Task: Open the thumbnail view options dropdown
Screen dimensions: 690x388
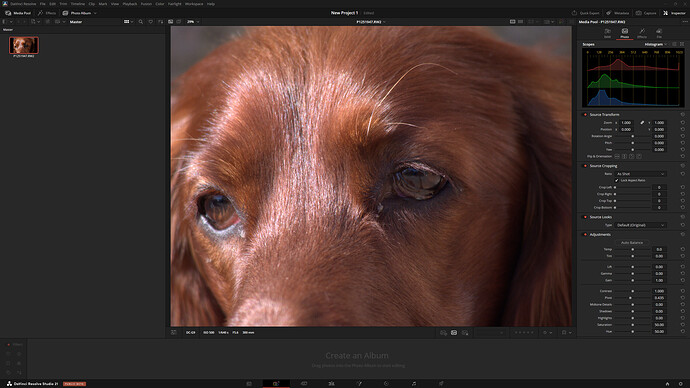Action: [128, 22]
